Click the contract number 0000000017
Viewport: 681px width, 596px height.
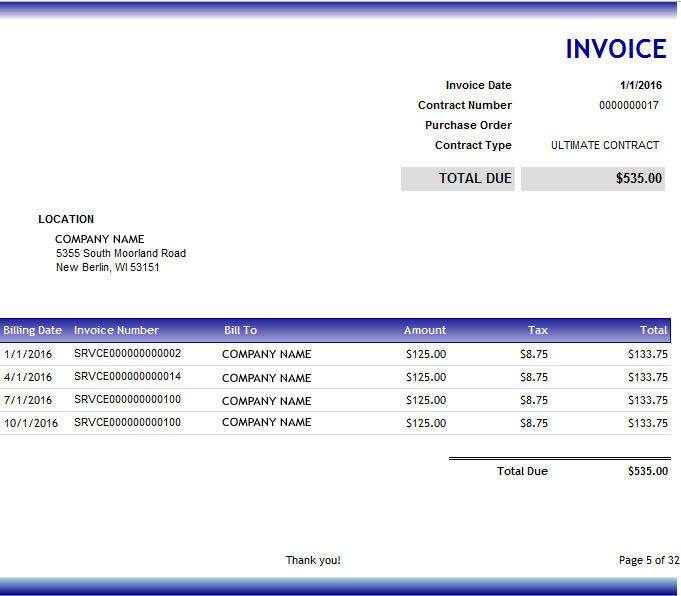point(629,105)
